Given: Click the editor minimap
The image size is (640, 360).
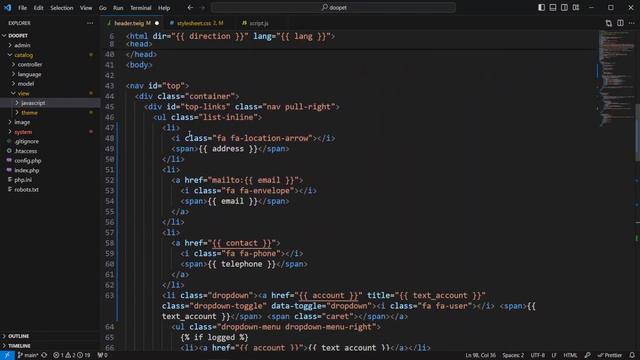Looking at the screenshot, I should pos(616,78).
